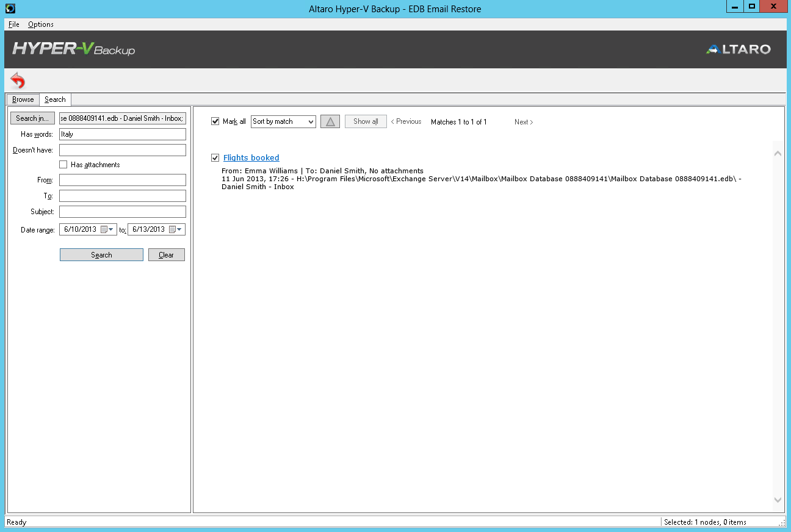Click the From: Emma Williams result line
The width and height of the screenshot is (791, 532).
point(323,171)
